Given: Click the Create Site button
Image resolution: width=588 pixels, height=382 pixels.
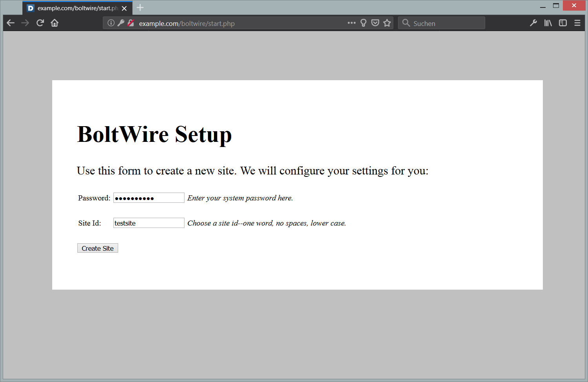Looking at the screenshot, I should (98, 248).
